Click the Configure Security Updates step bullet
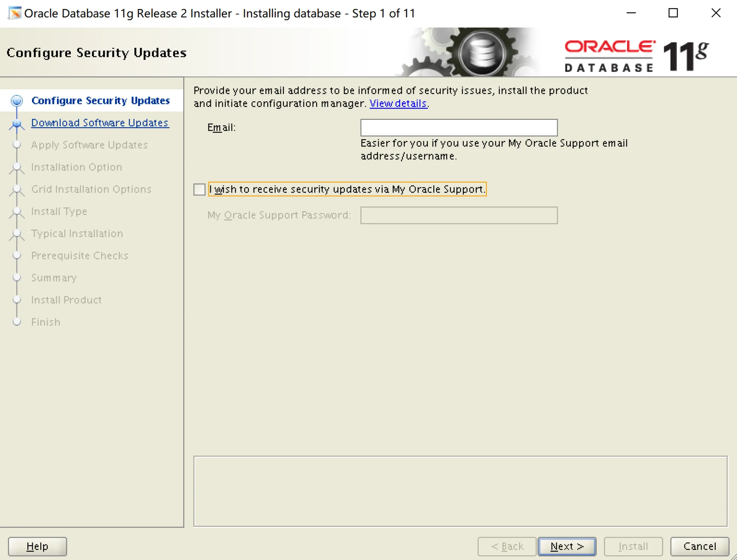This screenshot has height=560, width=737. [x=17, y=101]
